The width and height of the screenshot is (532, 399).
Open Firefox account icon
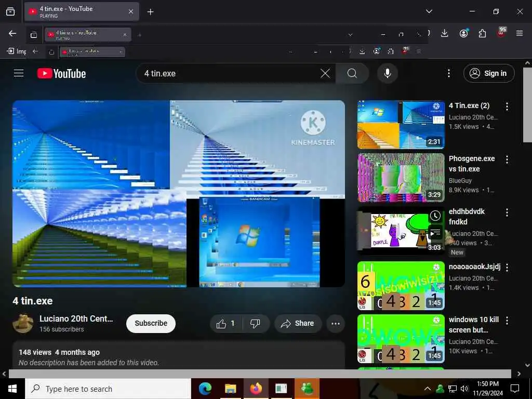[463, 33]
